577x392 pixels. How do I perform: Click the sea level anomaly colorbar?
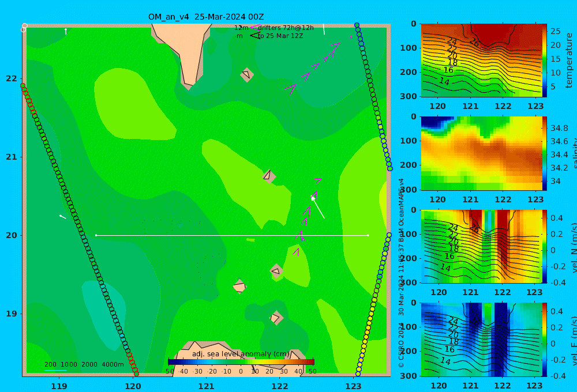point(241,362)
